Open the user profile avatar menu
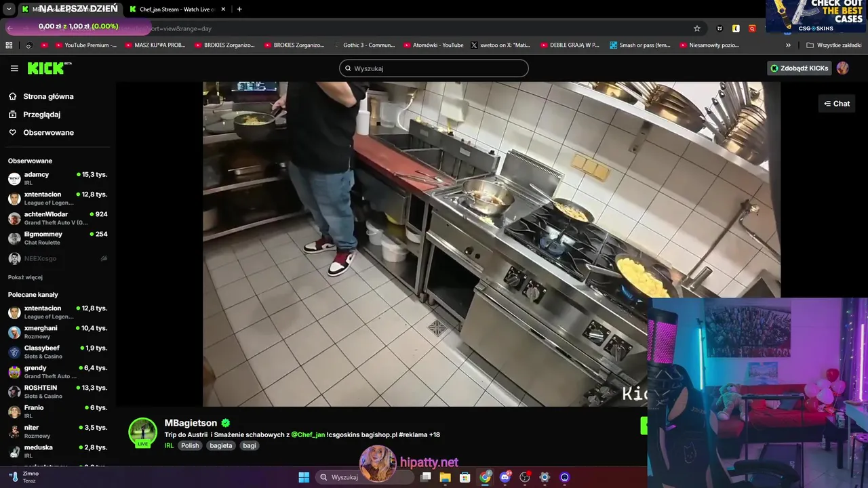 click(x=842, y=68)
